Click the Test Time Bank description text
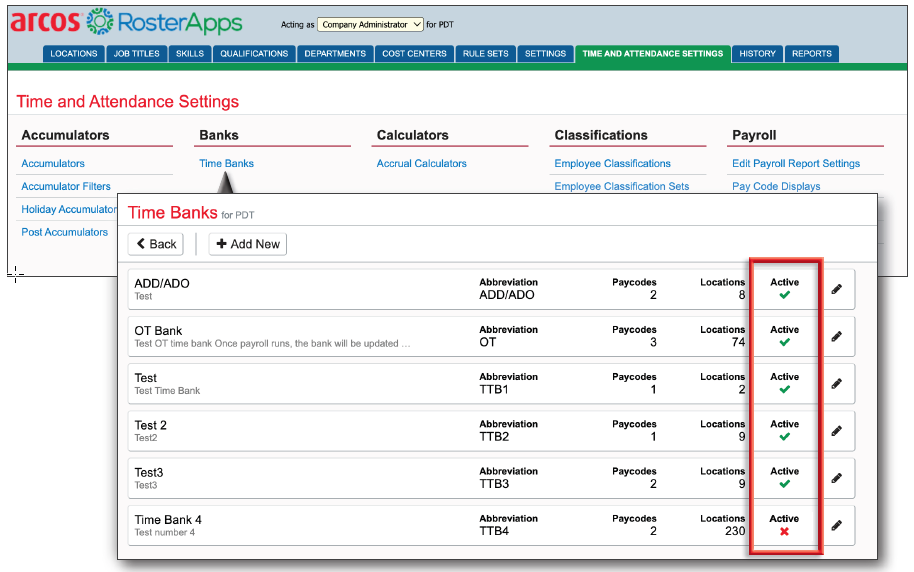914x572 pixels. coord(167,391)
